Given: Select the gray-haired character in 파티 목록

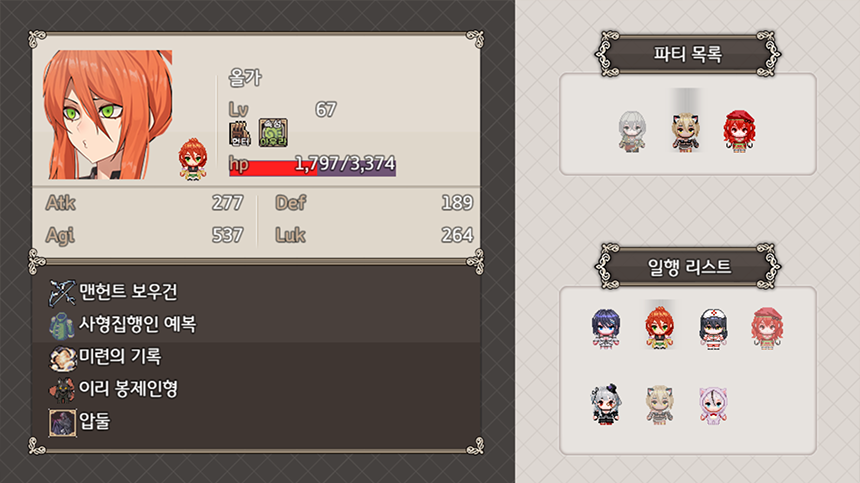Looking at the screenshot, I should click(x=632, y=131).
